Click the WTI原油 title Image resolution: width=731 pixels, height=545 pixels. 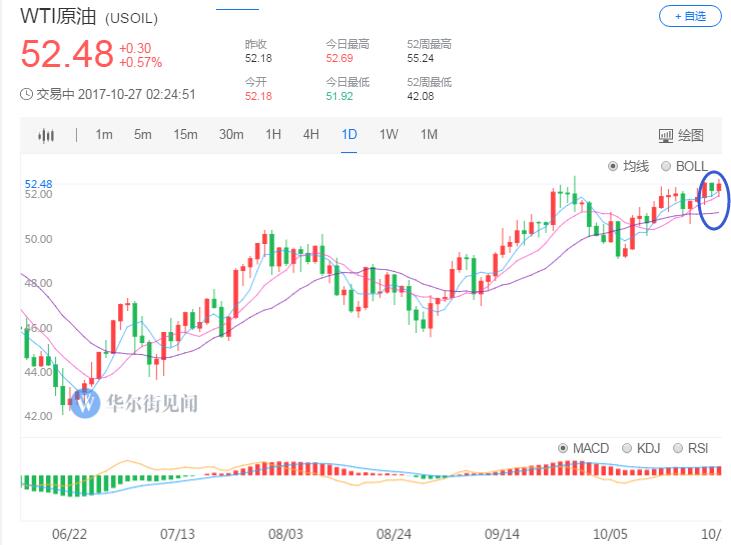click(x=58, y=17)
